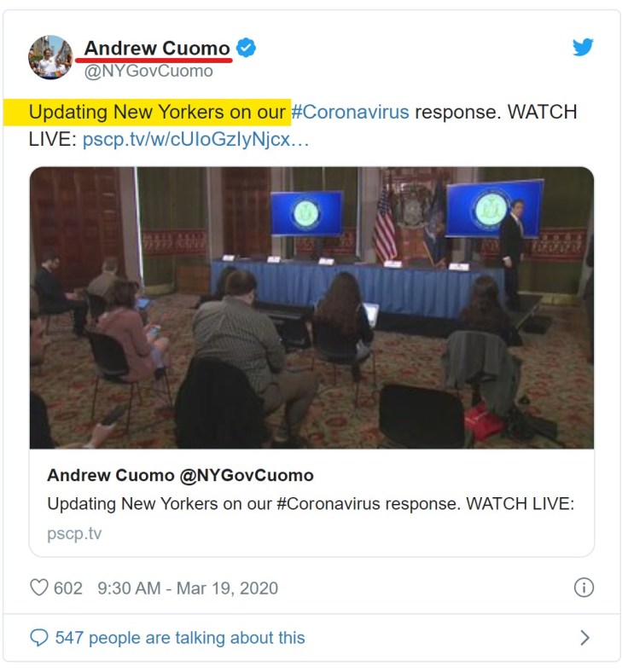
Task: Click the highlighted Updating New Yorkers text
Action: (157, 112)
